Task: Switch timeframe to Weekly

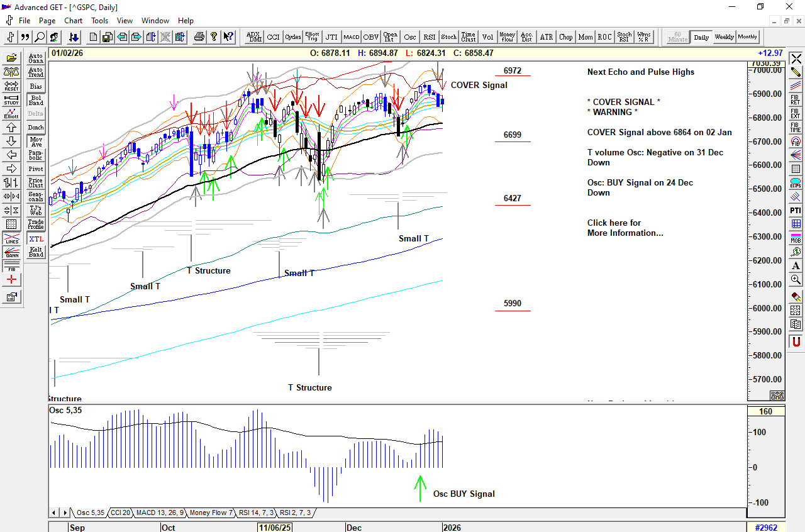Action: pyautogui.click(x=724, y=37)
